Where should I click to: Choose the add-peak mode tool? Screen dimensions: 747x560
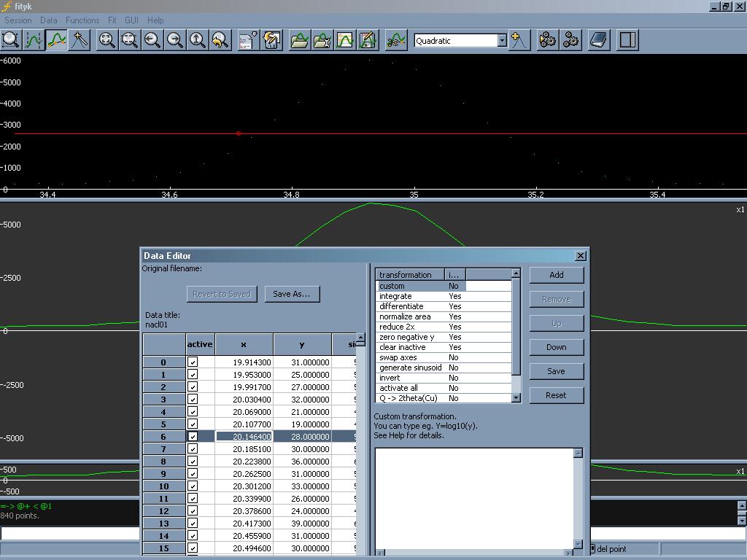(79, 40)
